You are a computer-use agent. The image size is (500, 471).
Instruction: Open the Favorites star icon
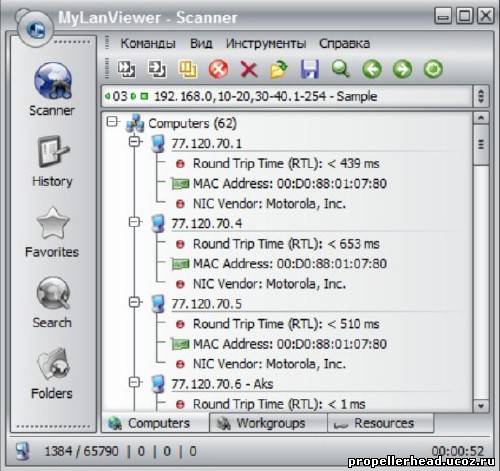pos(53,223)
